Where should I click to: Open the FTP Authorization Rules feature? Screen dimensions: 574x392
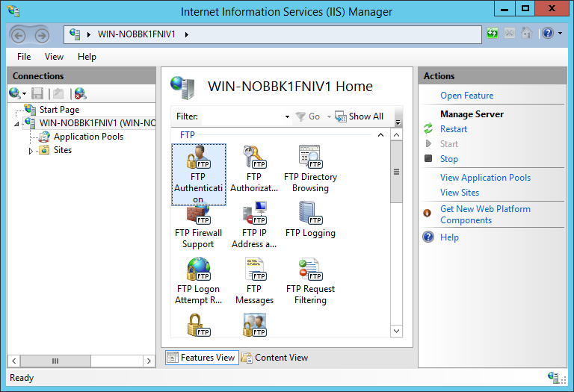click(x=254, y=169)
